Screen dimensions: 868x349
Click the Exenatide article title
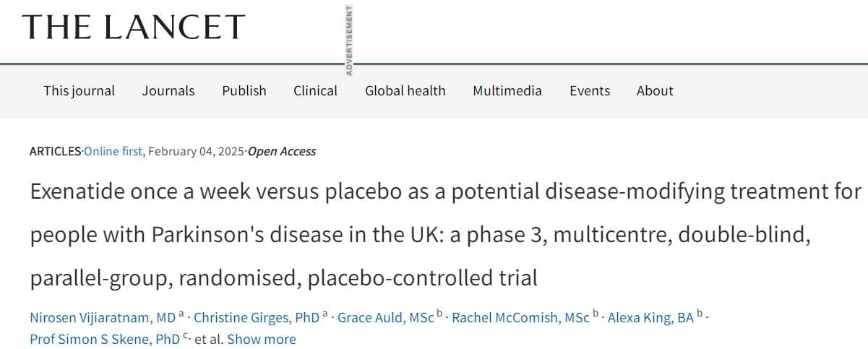446,235
